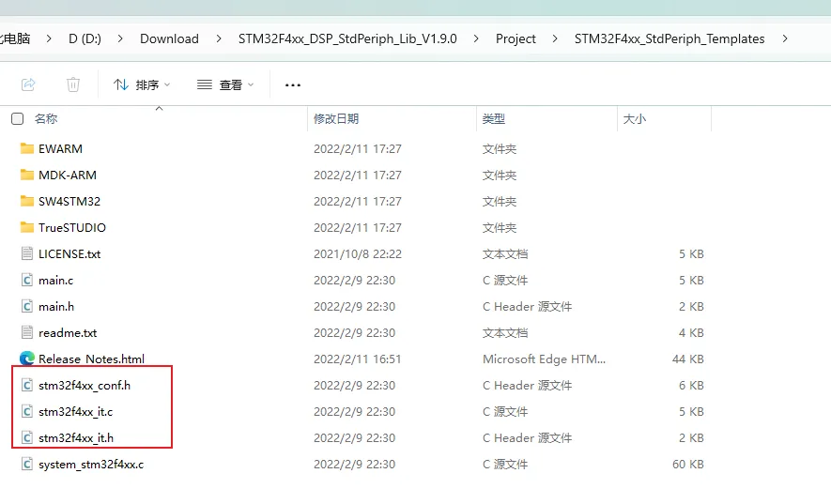
Task: Sort by 类型 column header
Action: click(493, 118)
